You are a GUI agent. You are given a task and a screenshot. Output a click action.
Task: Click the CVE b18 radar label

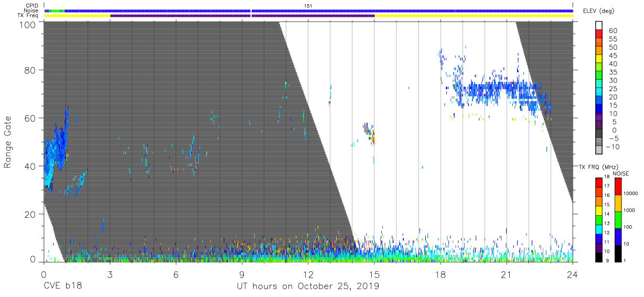[62, 286]
